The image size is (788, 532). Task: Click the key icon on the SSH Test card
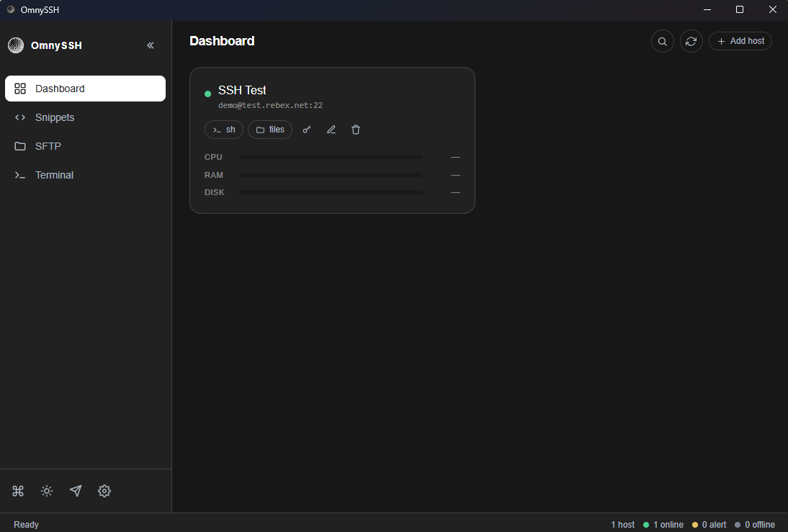(307, 130)
